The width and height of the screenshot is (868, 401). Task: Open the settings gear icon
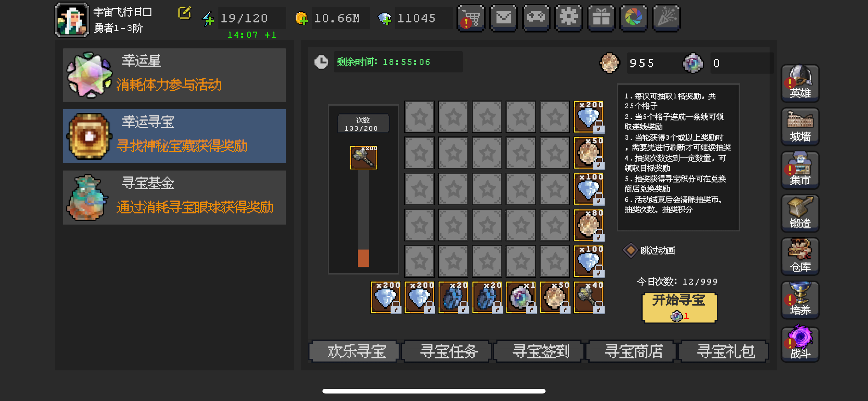568,18
